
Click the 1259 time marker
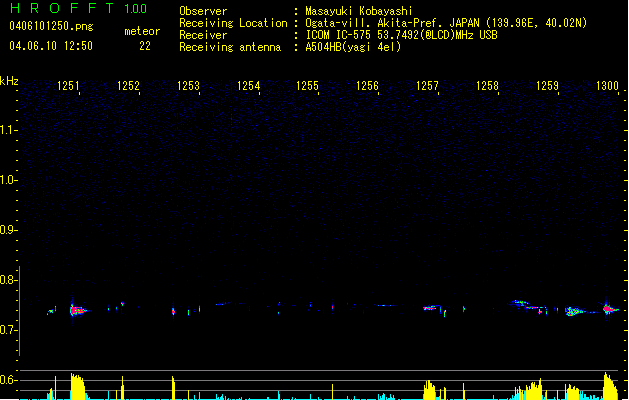coord(547,86)
